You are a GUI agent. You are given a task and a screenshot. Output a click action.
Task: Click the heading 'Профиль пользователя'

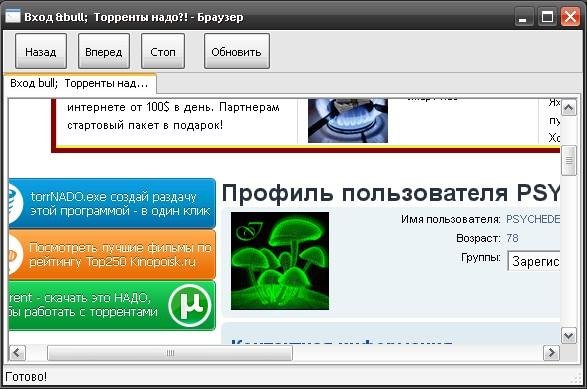coord(365,193)
